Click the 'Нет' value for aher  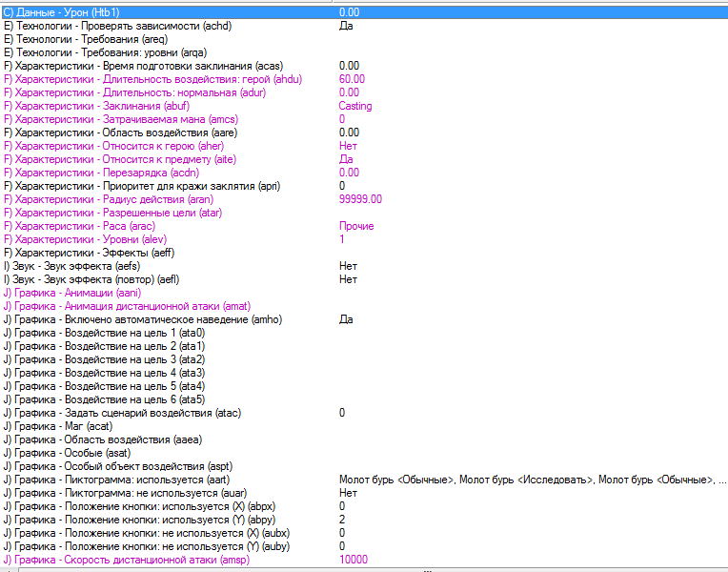point(348,147)
